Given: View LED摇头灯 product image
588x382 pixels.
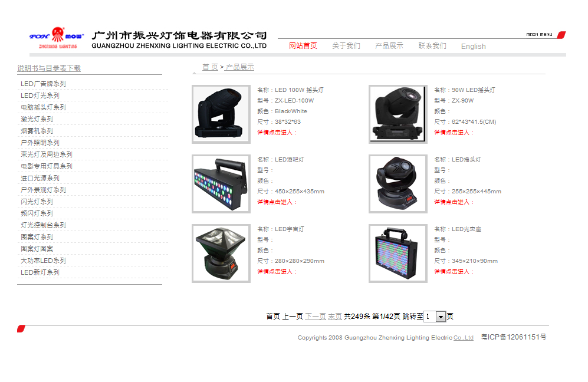Looking at the screenshot, I should pos(398,184).
